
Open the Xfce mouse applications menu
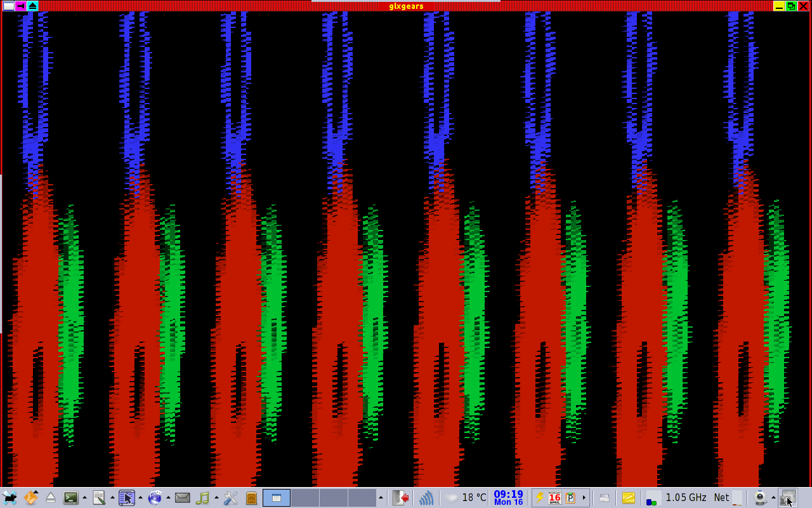10,498
